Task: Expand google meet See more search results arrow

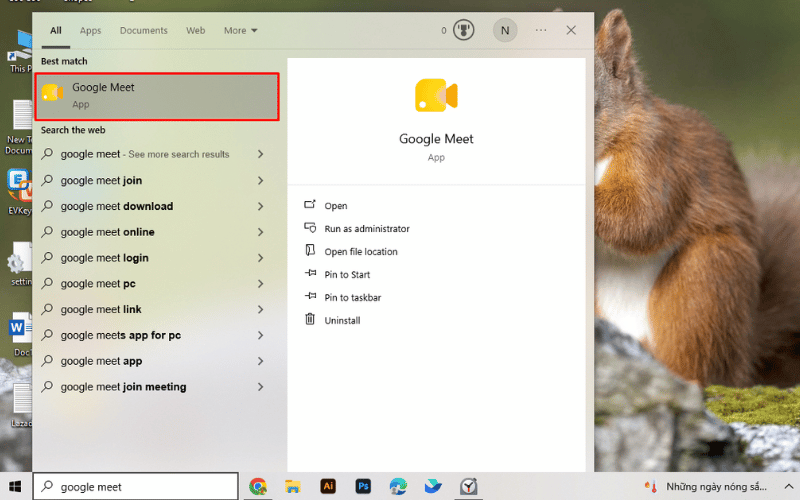Action: tap(261, 154)
